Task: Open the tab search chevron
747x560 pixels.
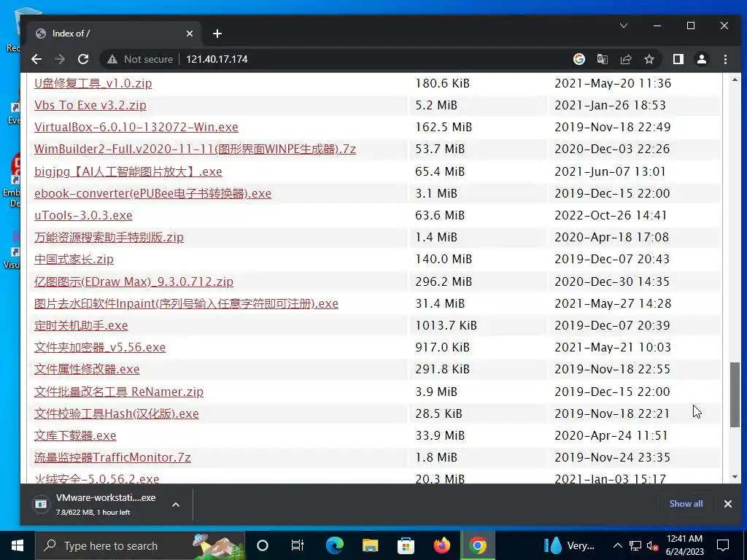Action: tap(624, 26)
